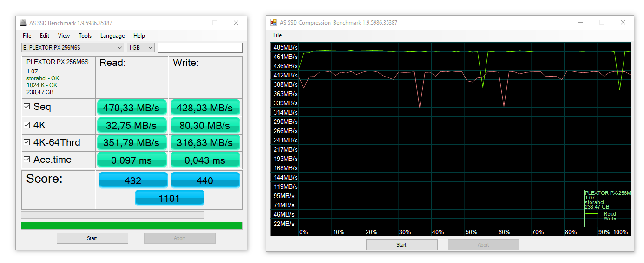Screen dimensions: 644x263
Task: Toggle the Acc.time checkbox
Action: point(27,160)
